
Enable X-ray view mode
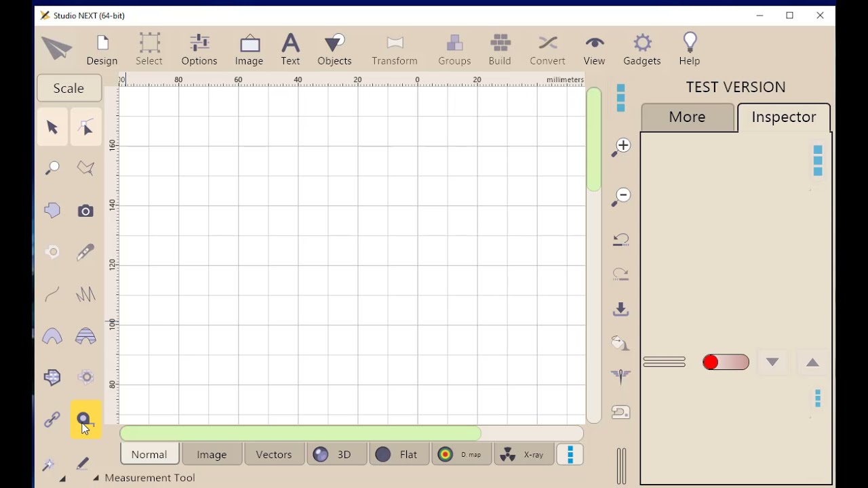point(524,455)
